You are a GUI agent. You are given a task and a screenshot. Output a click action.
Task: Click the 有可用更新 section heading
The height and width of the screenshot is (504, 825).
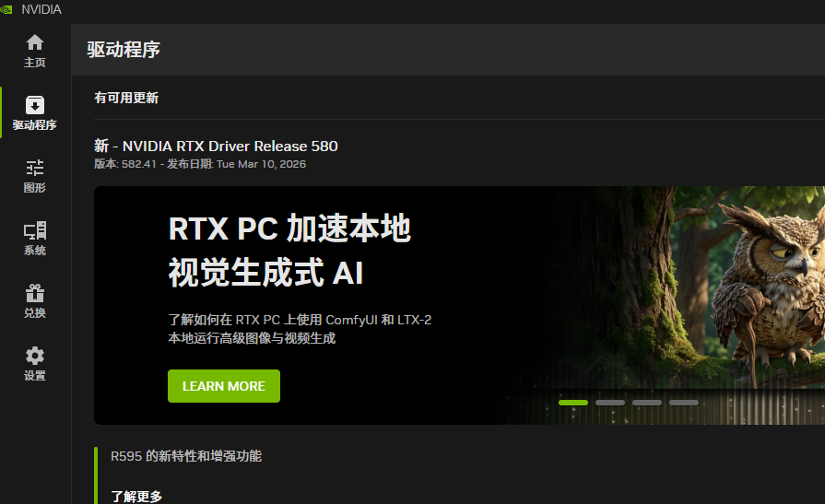coord(126,98)
